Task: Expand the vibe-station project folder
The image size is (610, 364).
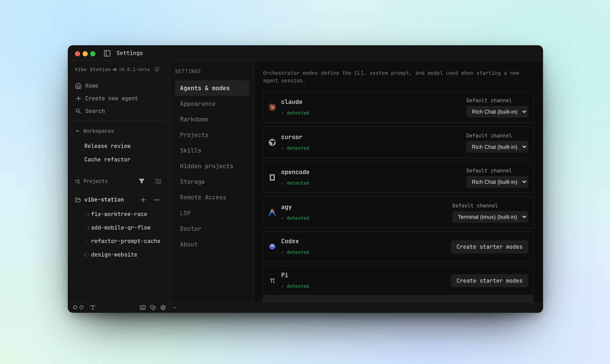Action: tap(78, 200)
